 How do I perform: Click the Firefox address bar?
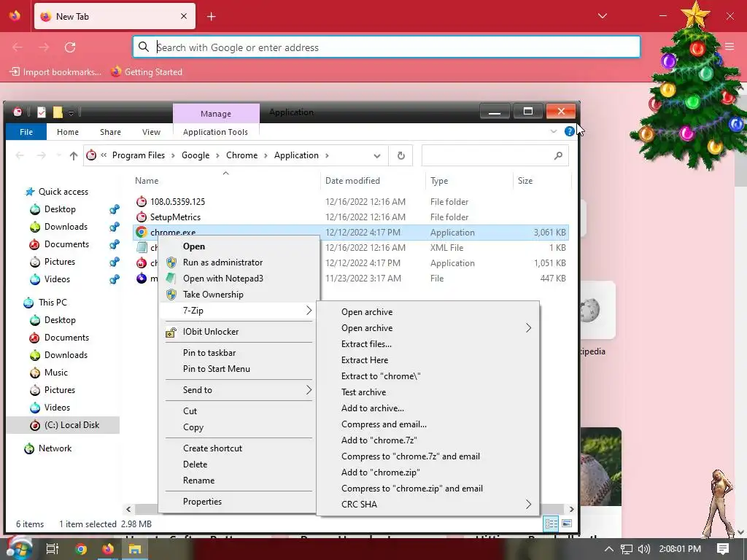point(387,47)
